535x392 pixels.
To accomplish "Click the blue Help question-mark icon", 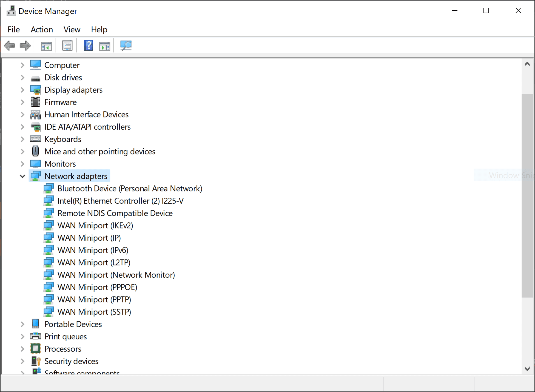I will click(89, 46).
